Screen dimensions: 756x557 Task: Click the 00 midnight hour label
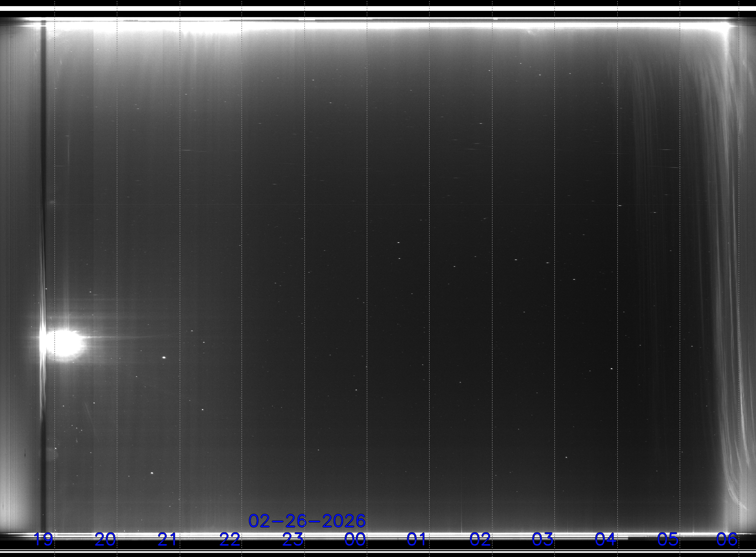tap(355, 539)
